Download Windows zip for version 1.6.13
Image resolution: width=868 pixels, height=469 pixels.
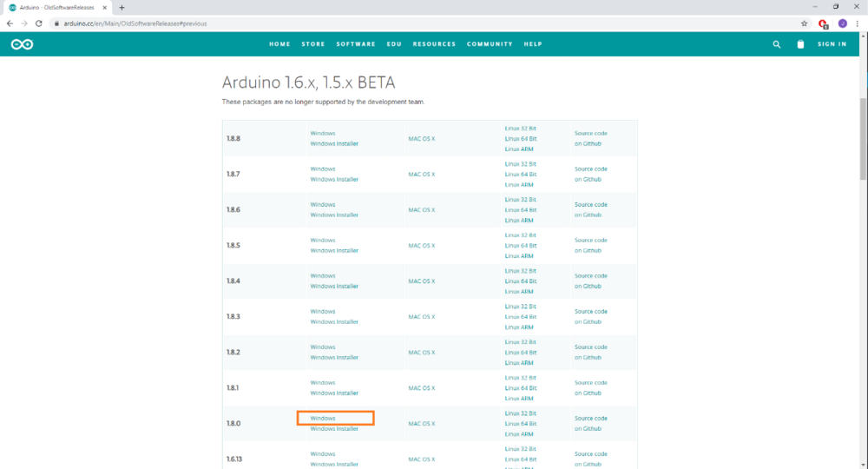click(x=323, y=454)
